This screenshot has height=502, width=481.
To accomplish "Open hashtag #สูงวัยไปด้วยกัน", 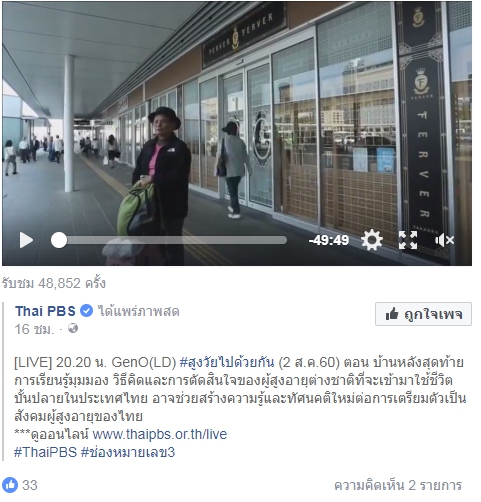I will tap(227, 362).
